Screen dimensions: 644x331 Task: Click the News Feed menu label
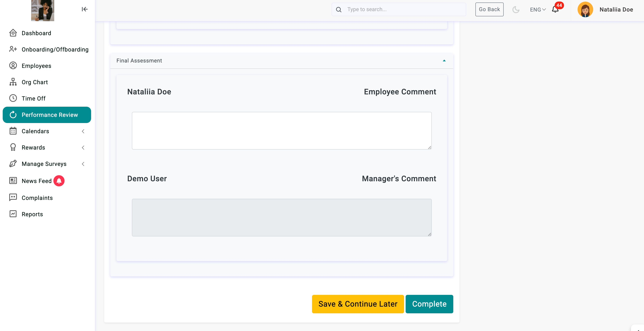pos(37,181)
